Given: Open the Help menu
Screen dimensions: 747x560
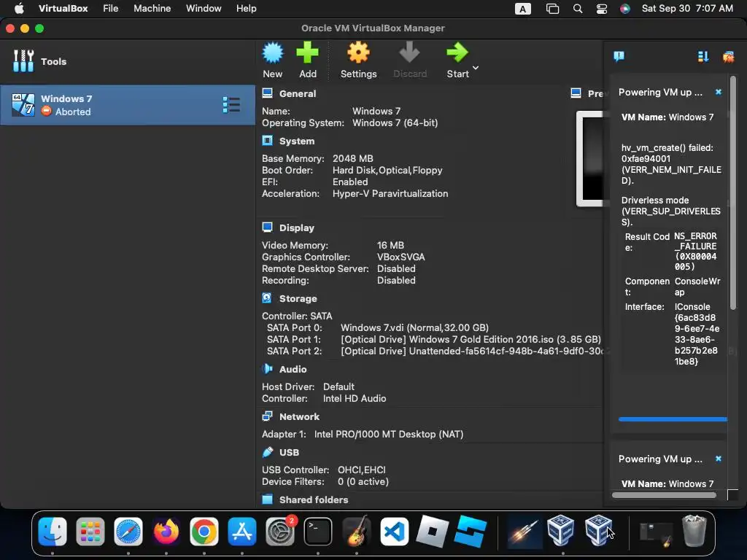Looking at the screenshot, I should [247, 8].
